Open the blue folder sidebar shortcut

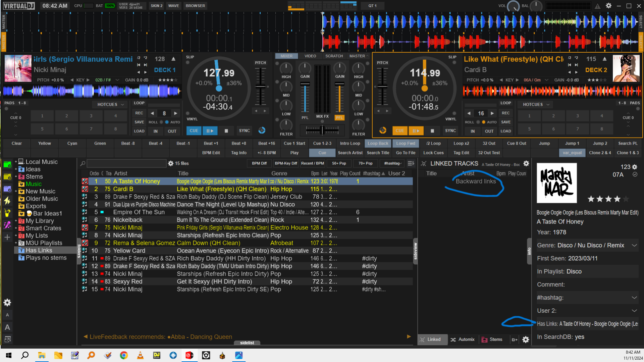click(7, 189)
